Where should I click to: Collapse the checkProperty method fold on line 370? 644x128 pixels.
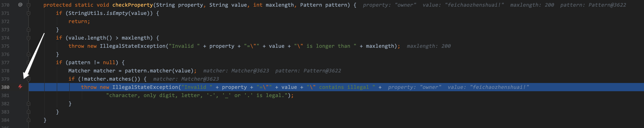point(29,5)
